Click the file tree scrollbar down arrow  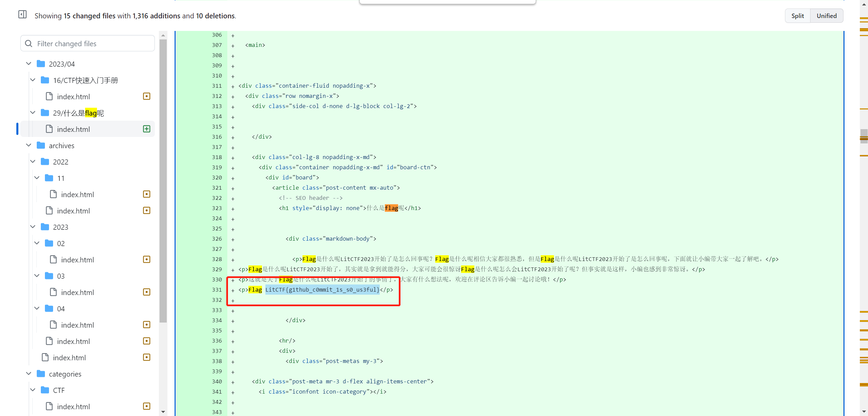(x=163, y=412)
